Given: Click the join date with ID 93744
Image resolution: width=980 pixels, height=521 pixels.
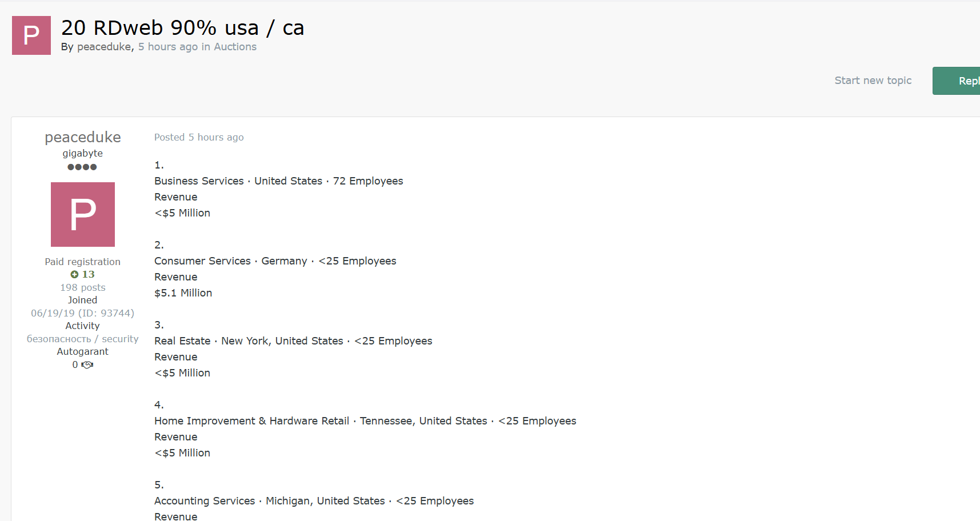Looking at the screenshot, I should pos(83,313).
